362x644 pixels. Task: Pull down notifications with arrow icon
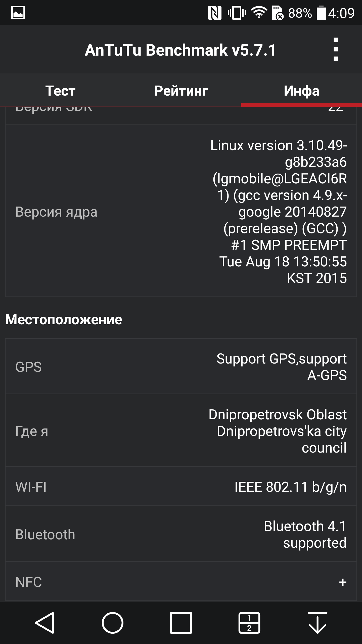pyautogui.click(x=318, y=623)
